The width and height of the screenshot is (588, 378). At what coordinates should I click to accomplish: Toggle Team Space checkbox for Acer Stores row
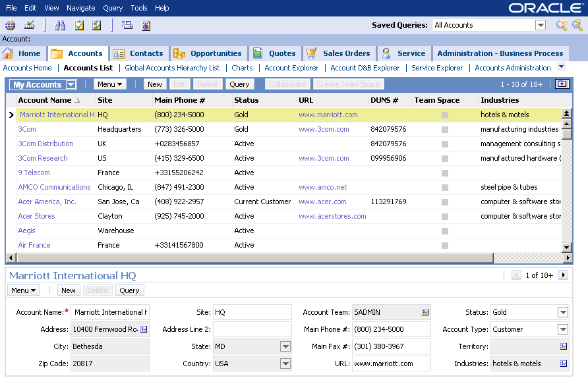coord(445,217)
